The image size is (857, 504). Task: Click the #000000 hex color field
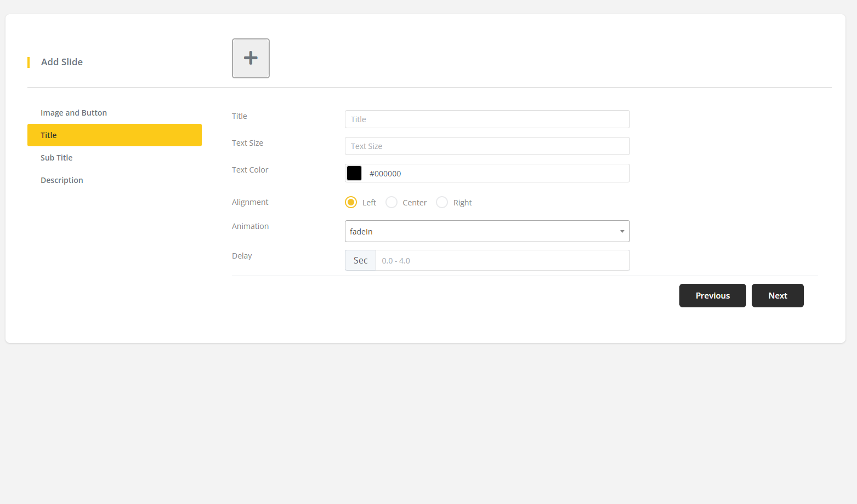click(496, 174)
